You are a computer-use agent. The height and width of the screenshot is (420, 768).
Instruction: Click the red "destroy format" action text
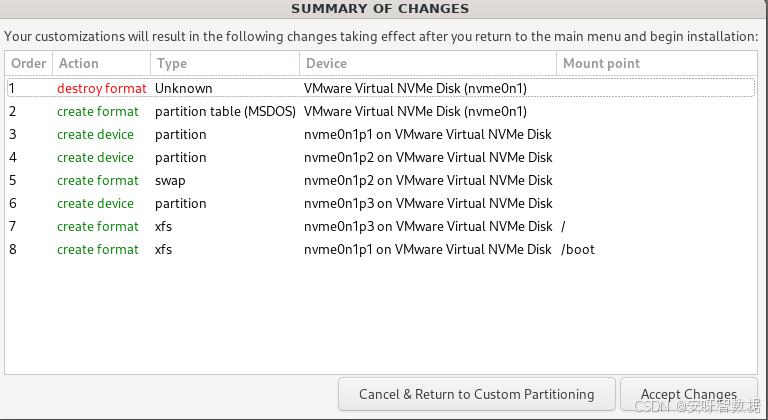(x=101, y=88)
